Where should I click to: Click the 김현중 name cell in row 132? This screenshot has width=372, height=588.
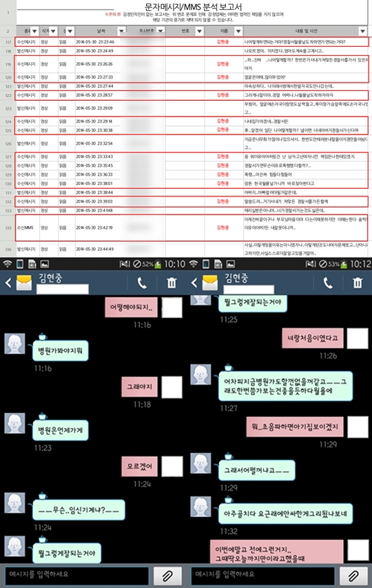tap(223, 201)
